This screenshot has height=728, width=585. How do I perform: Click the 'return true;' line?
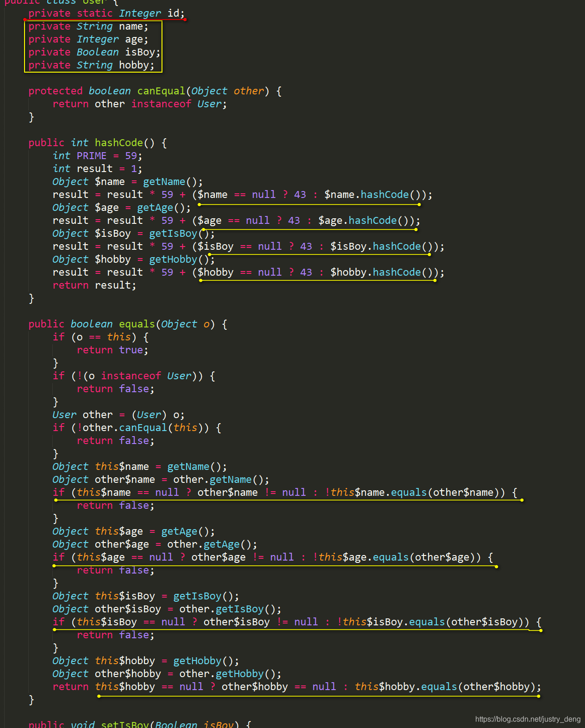click(112, 350)
